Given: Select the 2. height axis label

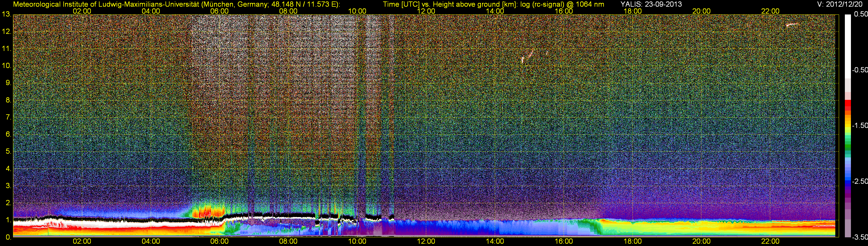Looking at the screenshot, I should (x=8, y=203).
